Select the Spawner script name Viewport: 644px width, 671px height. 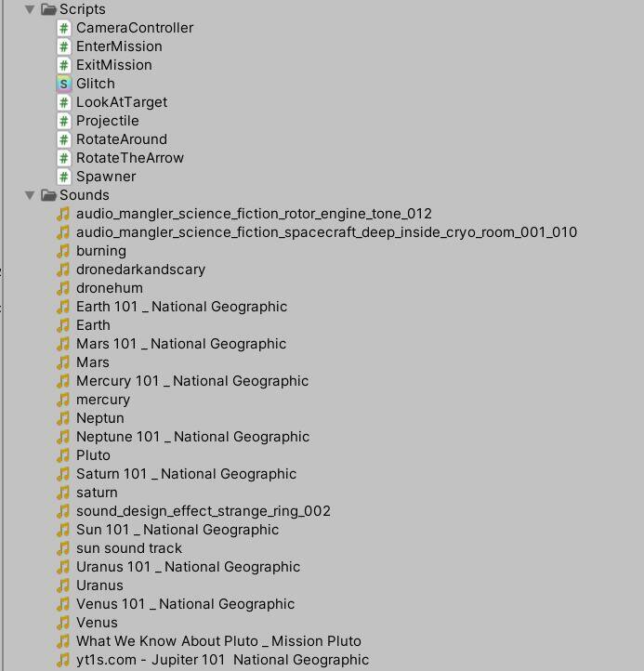click(106, 177)
